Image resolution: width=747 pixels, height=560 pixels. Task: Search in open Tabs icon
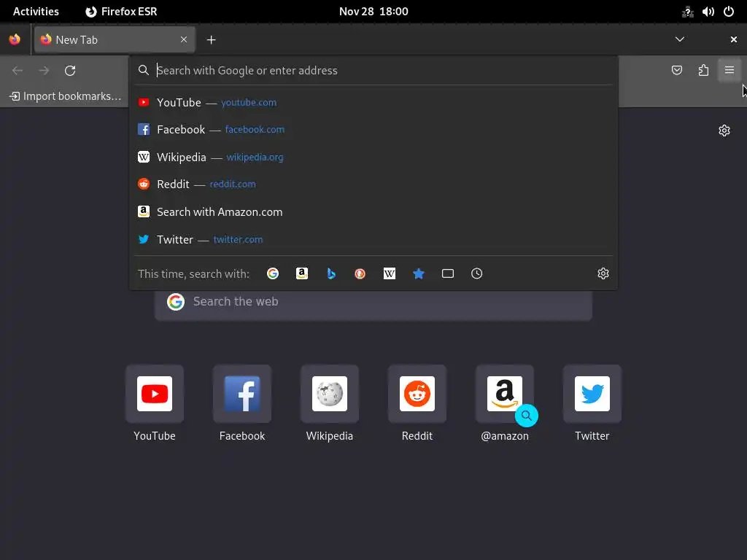(447, 273)
